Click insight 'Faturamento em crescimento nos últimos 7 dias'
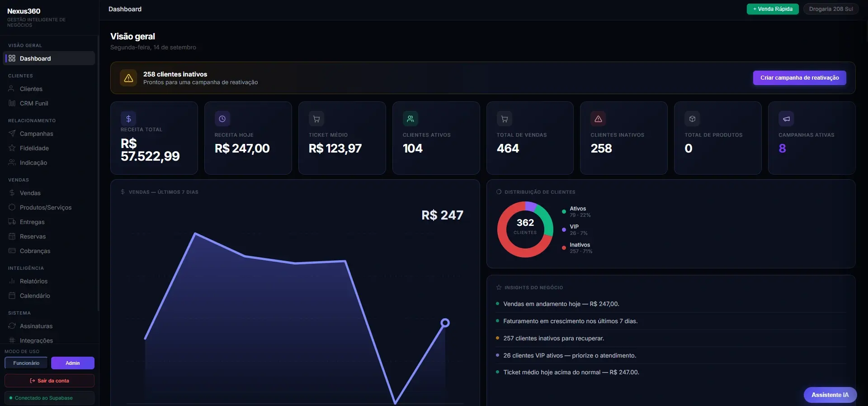 (x=571, y=321)
